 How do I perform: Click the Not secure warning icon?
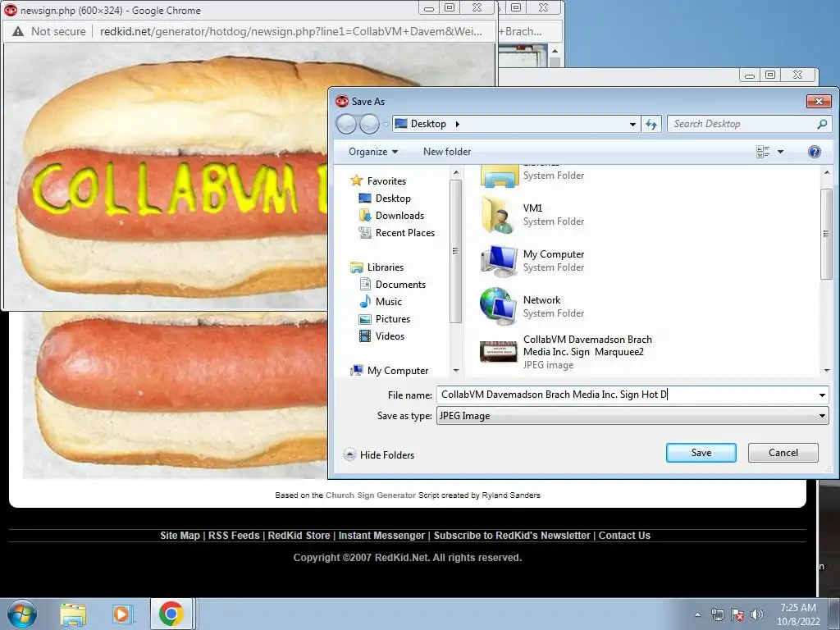click(18, 32)
